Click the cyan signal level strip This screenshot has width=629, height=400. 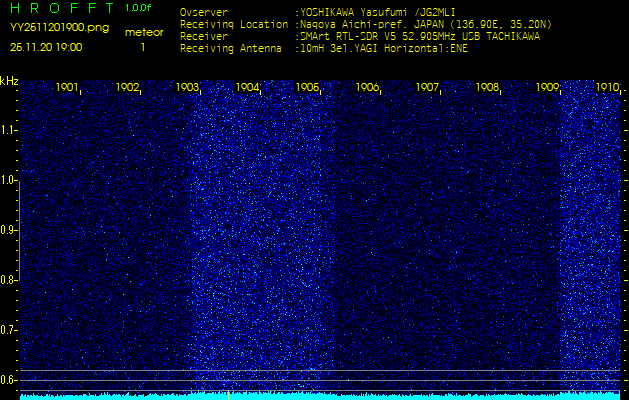[320, 397]
